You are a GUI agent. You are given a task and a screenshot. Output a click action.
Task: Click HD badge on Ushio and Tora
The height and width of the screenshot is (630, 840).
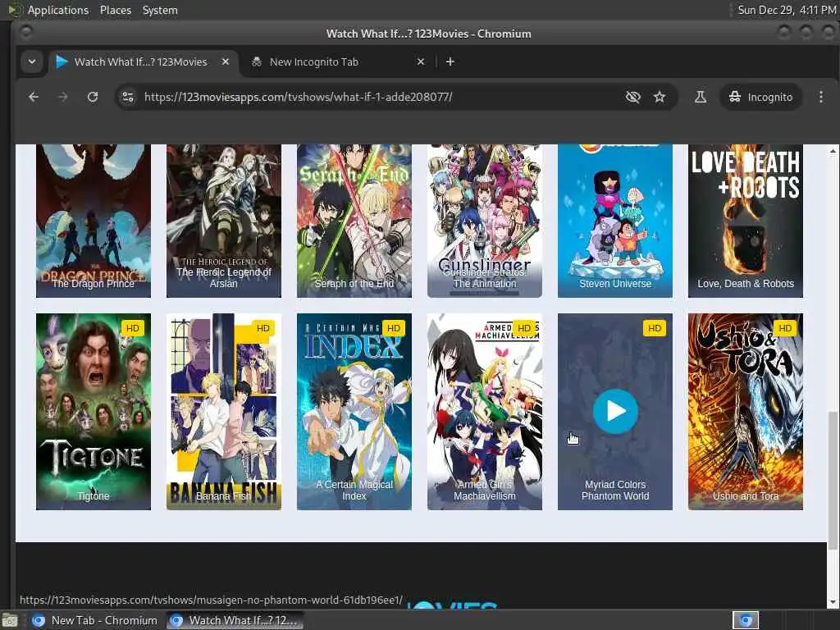tap(785, 328)
